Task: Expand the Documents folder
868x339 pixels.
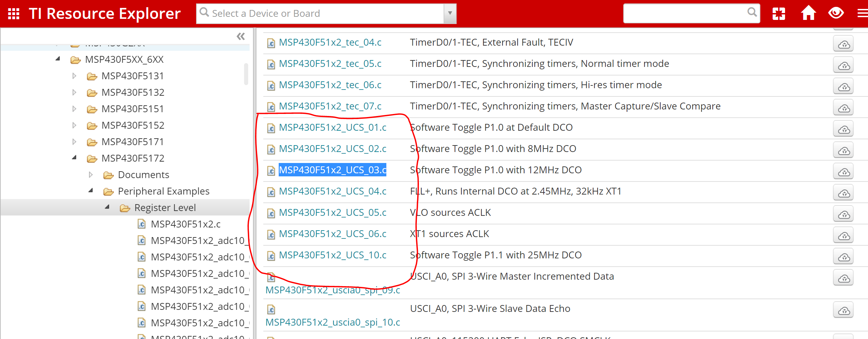Action: coord(91,174)
